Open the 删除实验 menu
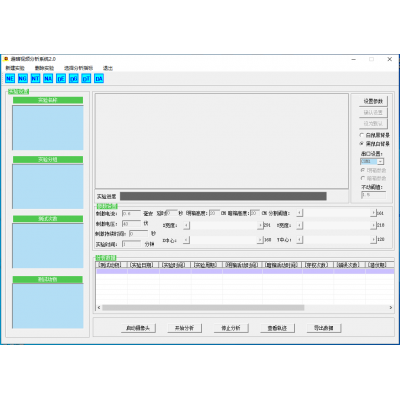This screenshot has height=400, width=400. click(x=44, y=68)
